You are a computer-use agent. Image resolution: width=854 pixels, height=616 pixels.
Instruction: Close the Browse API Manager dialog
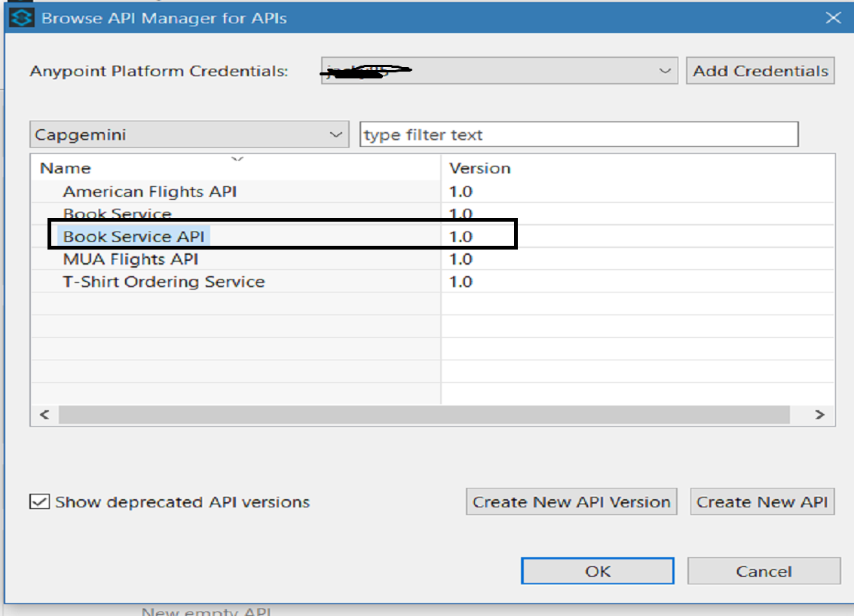[833, 18]
